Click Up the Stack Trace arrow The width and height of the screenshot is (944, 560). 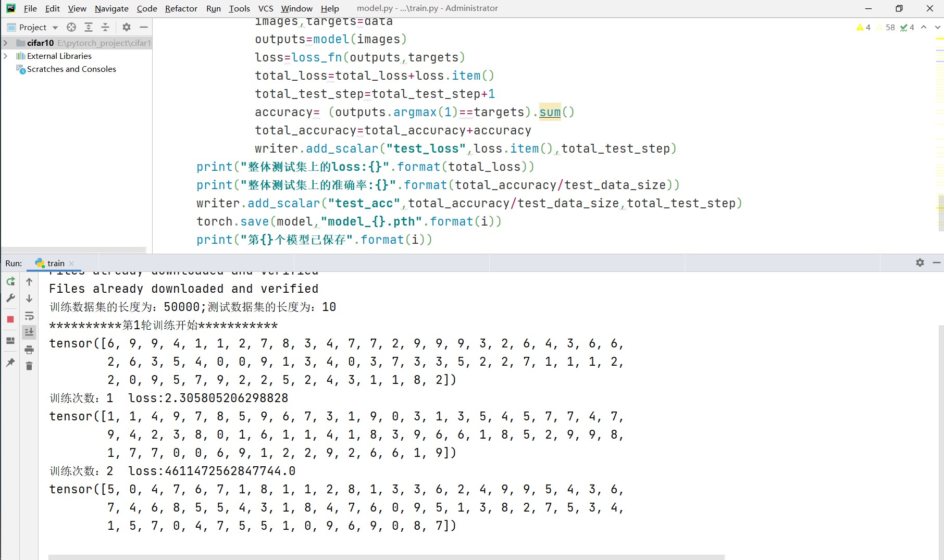tap(29, 282)
